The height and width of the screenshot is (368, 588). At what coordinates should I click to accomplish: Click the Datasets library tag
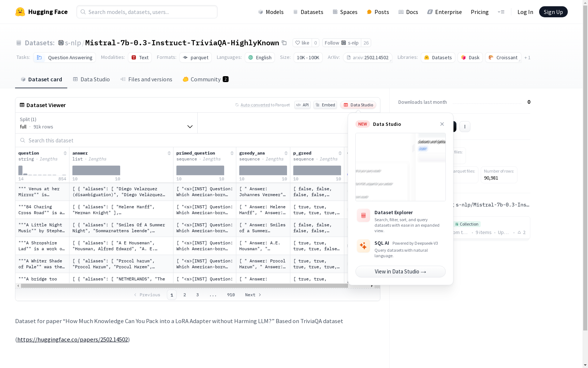[438, 57]
